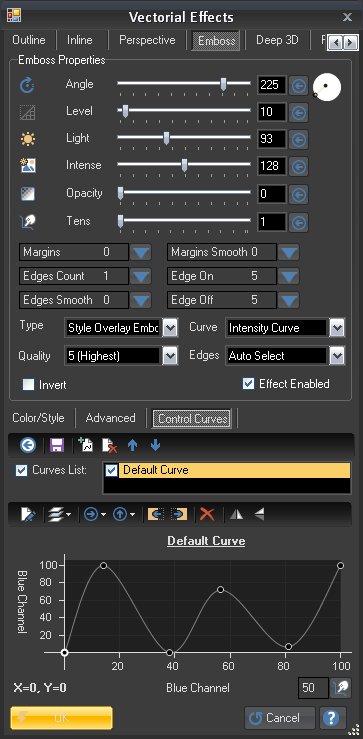Image resolution: width=363 pixels, height=739 pixels.
Task: Reset Angle value with its blue arrow button
Action: click(298, 86)
